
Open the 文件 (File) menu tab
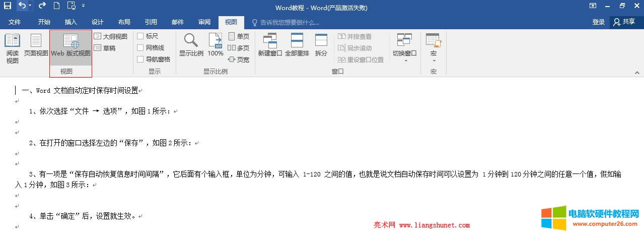(15, 22)
